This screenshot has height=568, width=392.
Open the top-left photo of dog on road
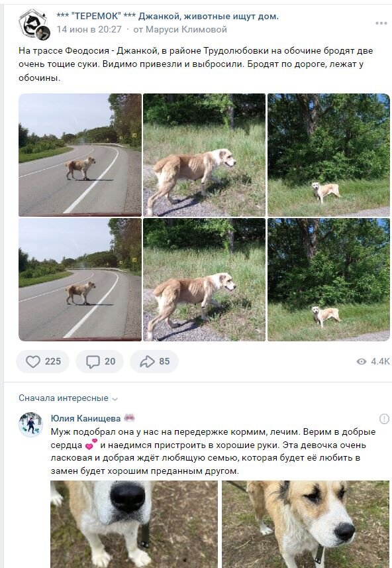click(x=80, y=155)
